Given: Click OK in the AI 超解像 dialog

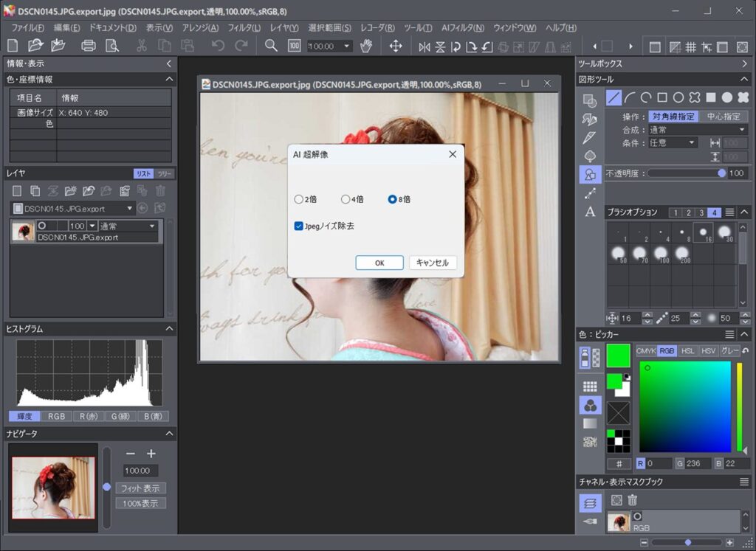Looking at the screenshot, I should 379,263.
